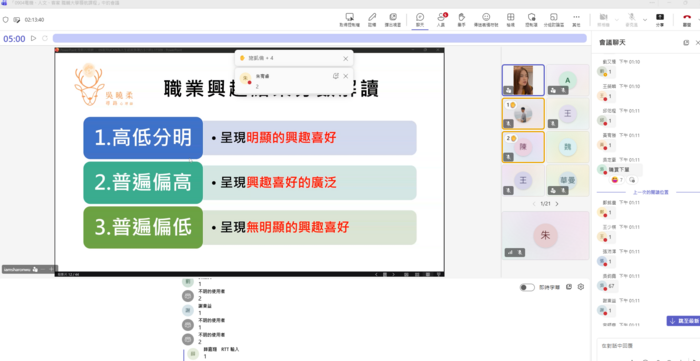Click the 呈現興趣喜好的廣泛 slide text
Screen dimensions: 700x361
click(x=279, y=183)
